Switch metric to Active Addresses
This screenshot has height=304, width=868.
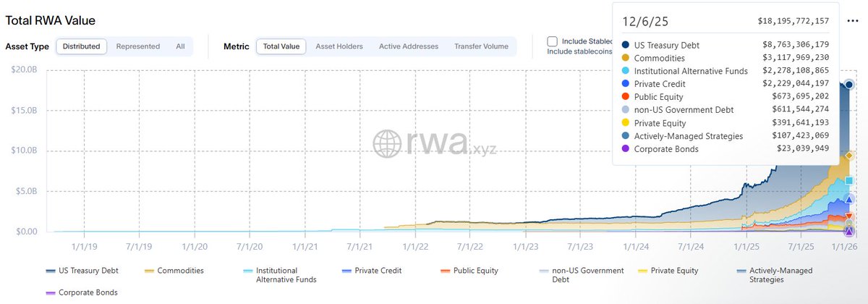(409, 46)
